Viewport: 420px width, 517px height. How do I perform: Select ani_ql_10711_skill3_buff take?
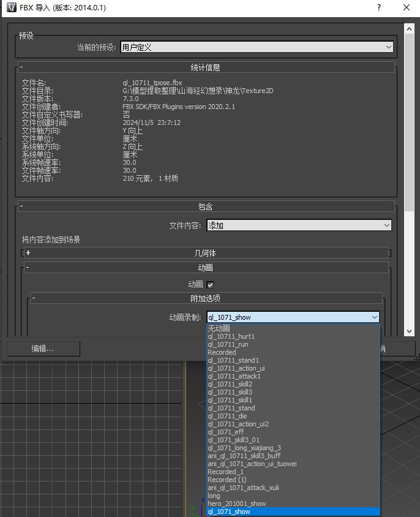pos(293,456)
